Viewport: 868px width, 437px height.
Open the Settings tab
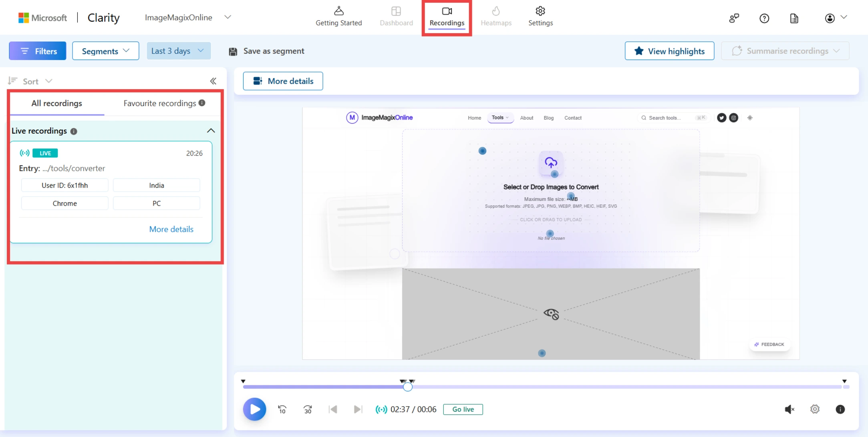pyautogui.click(x=540, y=17)
